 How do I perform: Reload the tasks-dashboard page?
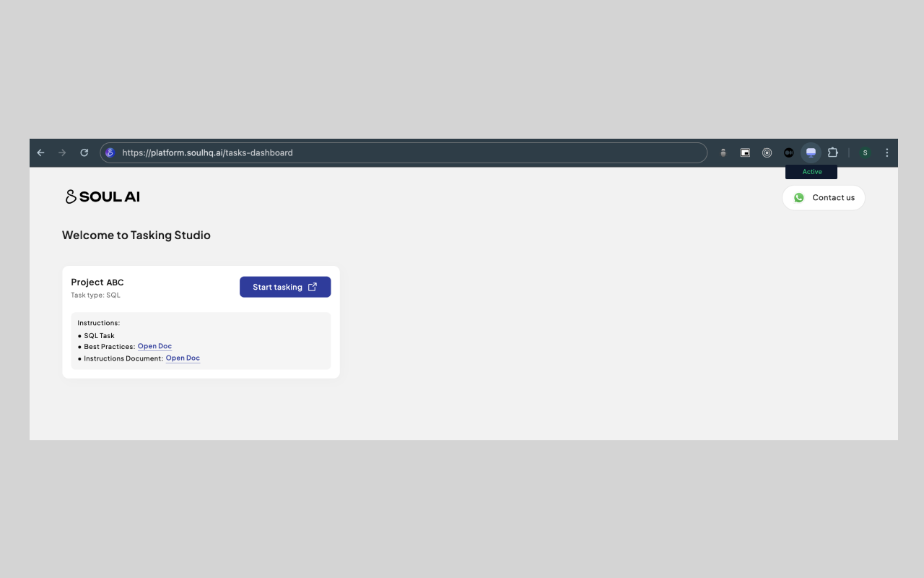(x=84, y=152)
